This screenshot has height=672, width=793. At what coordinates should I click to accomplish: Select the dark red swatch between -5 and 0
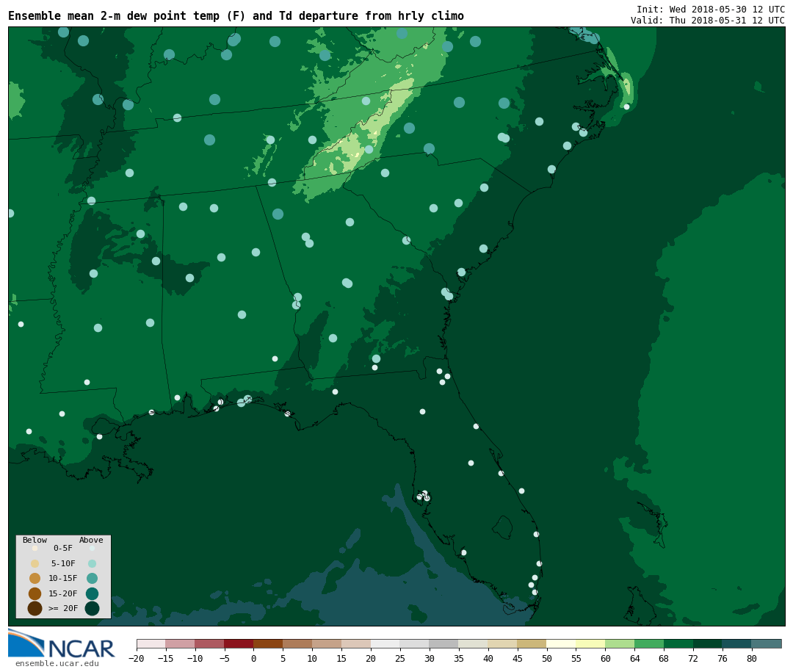(239, 643)
